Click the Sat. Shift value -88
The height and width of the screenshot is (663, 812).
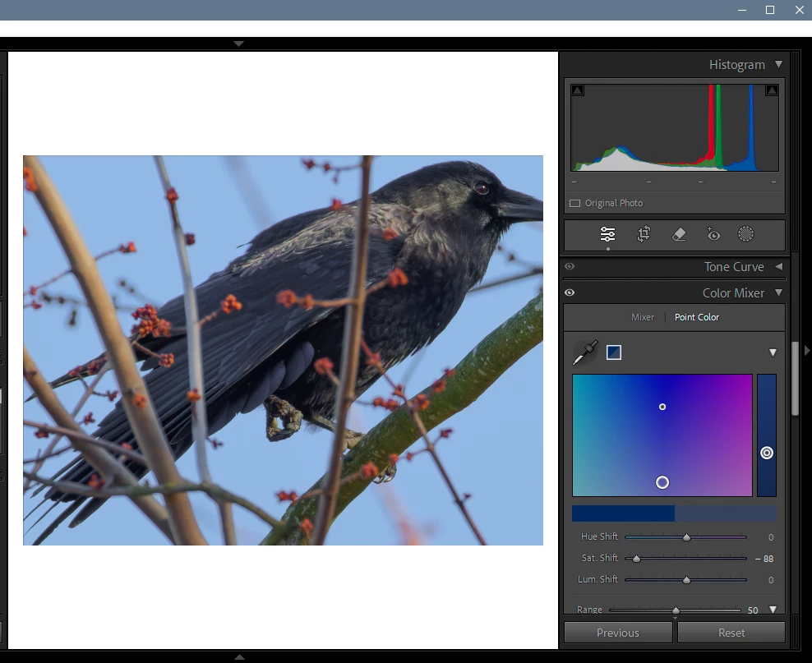[764, 559]
